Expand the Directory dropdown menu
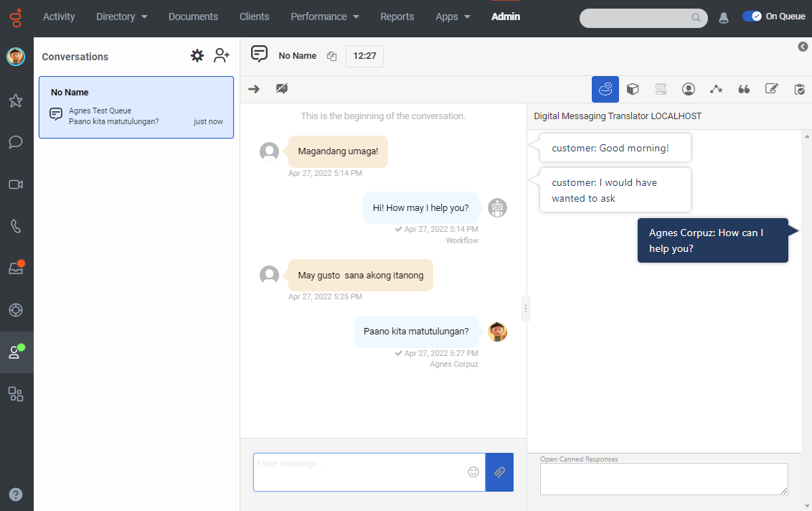This screenshot has height=511, width=812. click(122, 17)
